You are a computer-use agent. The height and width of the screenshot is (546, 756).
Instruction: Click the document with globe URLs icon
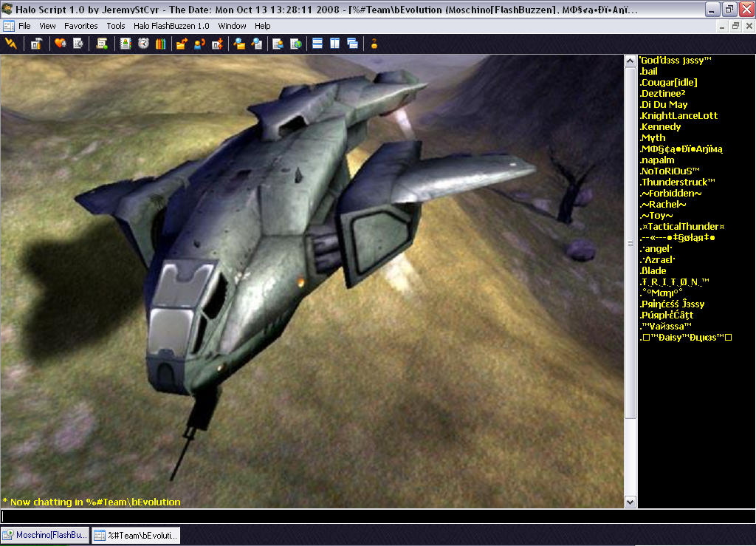pos(296,44)
